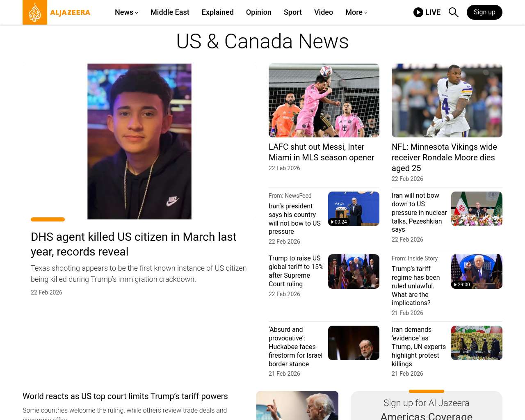Image resolution: width=525 pixels, height=420 pixels.
Task: Click the Trump tariff podium thumbnail
Action: (x=354, y=272)
